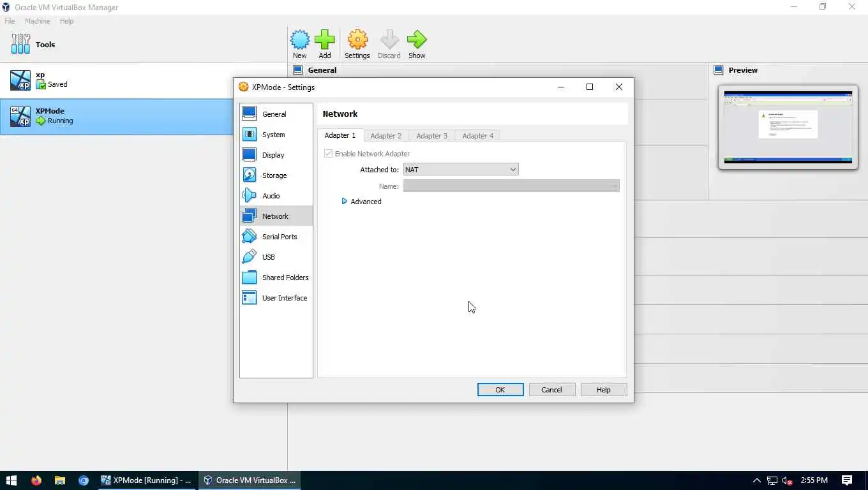Confirm settings with OK button
This screenshot has height=490, width=868.
click(500, 390)
